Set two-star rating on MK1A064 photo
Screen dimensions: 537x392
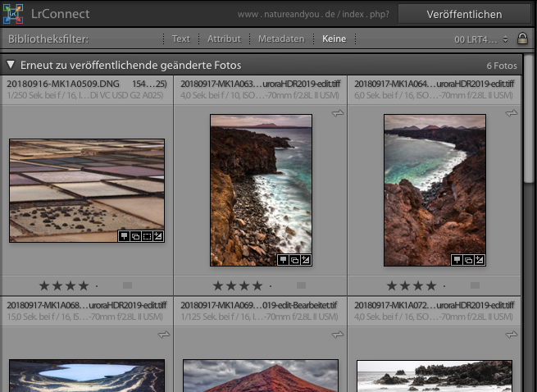[x=405, y=285]
